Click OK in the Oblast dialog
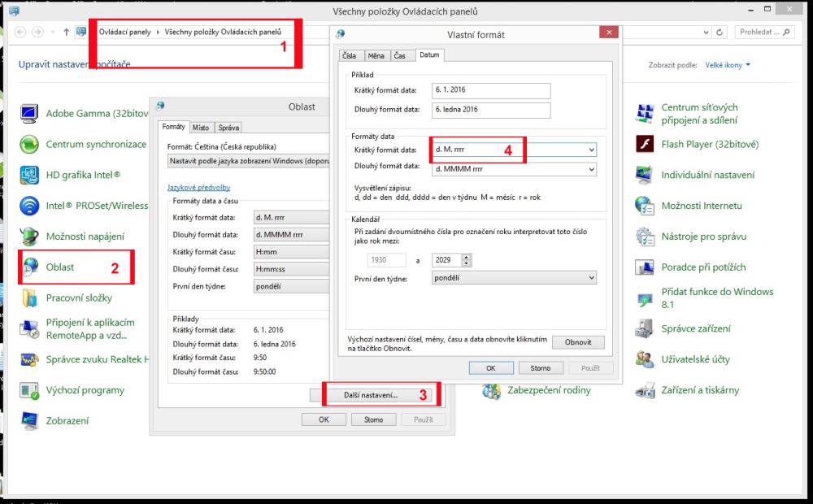813x504 pixels. (324, 419)
